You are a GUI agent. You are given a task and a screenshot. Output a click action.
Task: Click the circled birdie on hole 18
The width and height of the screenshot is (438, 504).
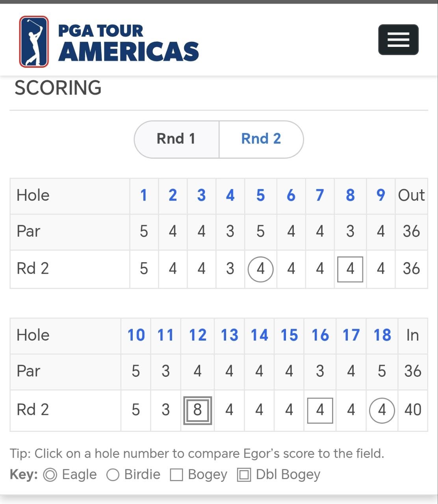[382, 410]
